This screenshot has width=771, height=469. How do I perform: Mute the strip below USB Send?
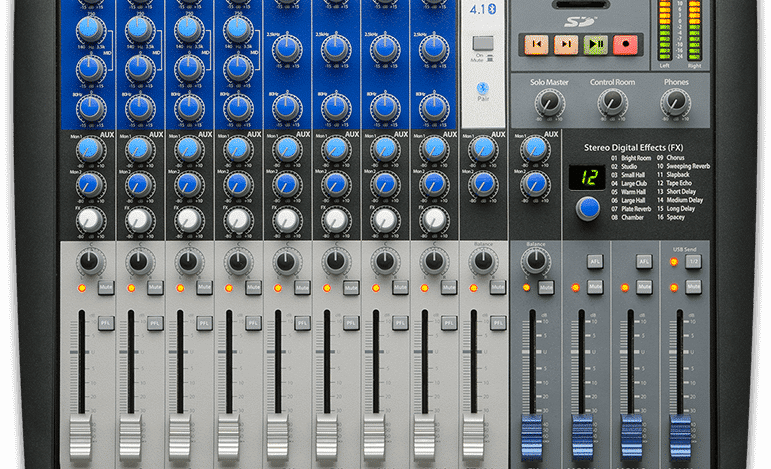tap(693, 287)
